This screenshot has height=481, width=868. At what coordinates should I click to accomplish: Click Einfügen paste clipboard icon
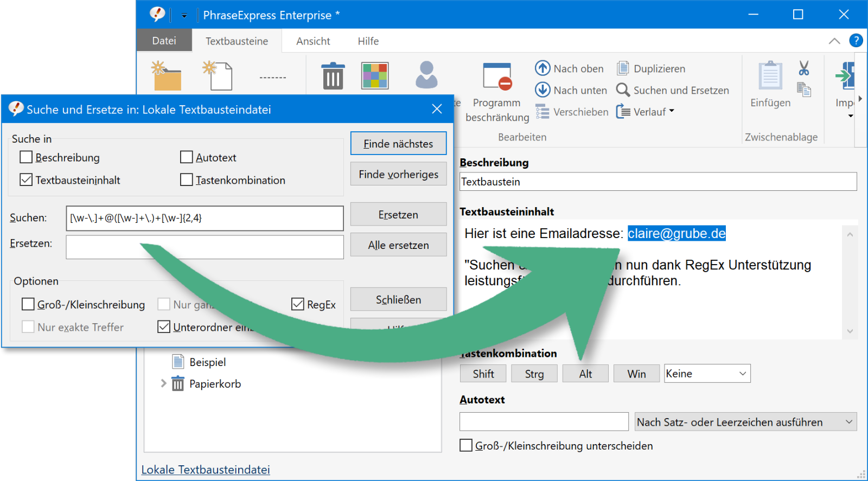[x=770, y=75]
